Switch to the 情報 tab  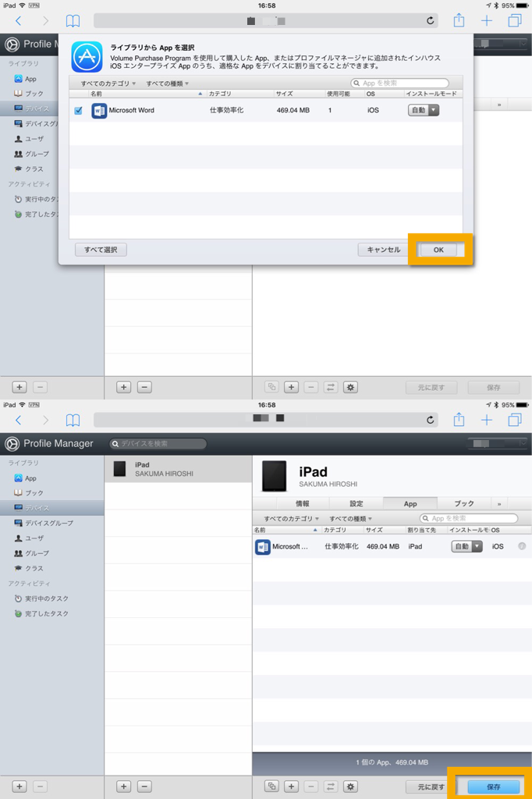click(x=303, y=503)
